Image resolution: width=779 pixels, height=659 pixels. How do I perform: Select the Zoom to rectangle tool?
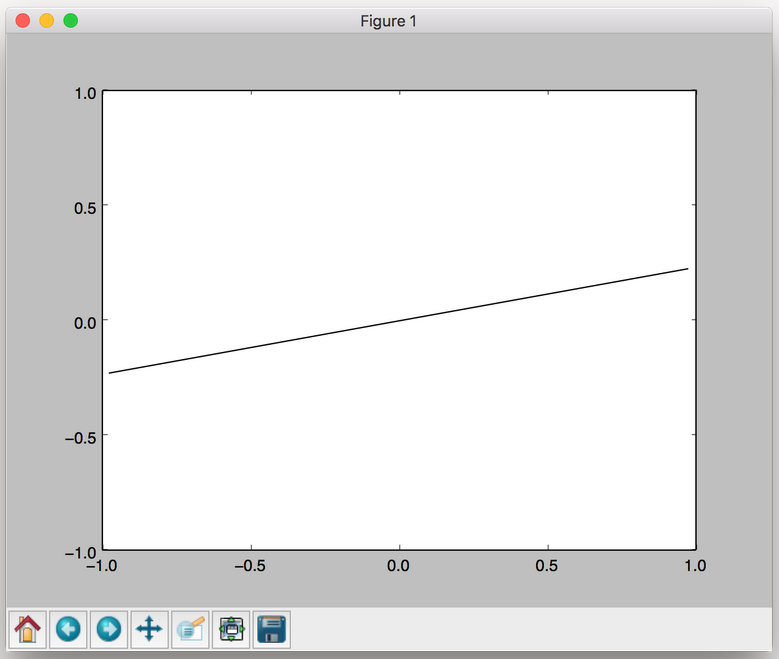point(190,629)
